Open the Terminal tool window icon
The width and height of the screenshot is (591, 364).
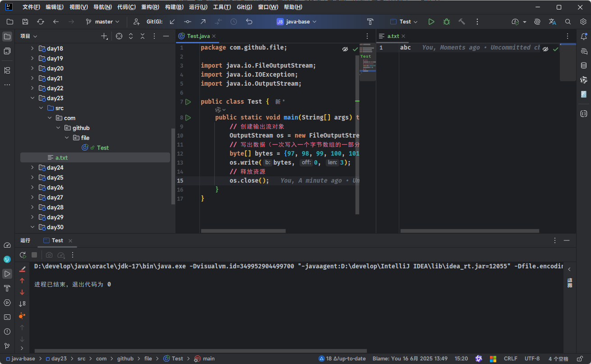click(7, 317)
